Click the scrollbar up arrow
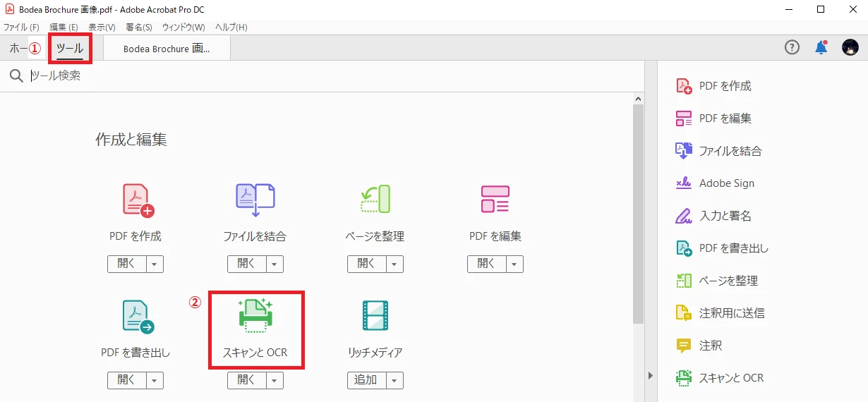868x402 pixels. [x=638, y=99]
